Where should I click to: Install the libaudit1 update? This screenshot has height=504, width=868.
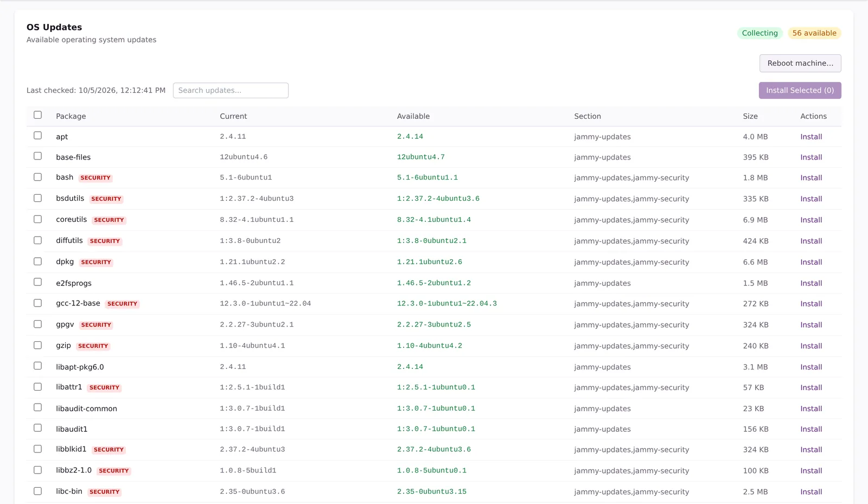(811, 429)
